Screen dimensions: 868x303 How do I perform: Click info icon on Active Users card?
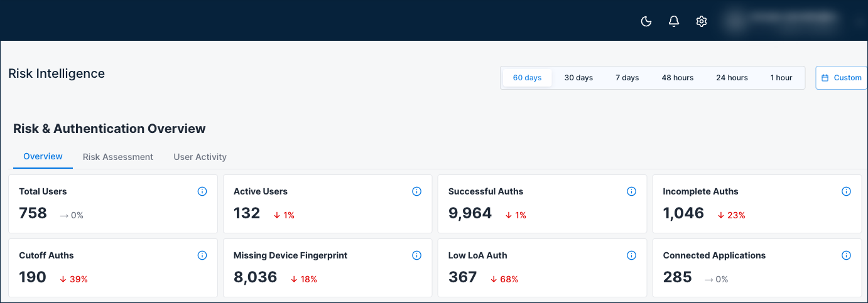tap(416, 191)
